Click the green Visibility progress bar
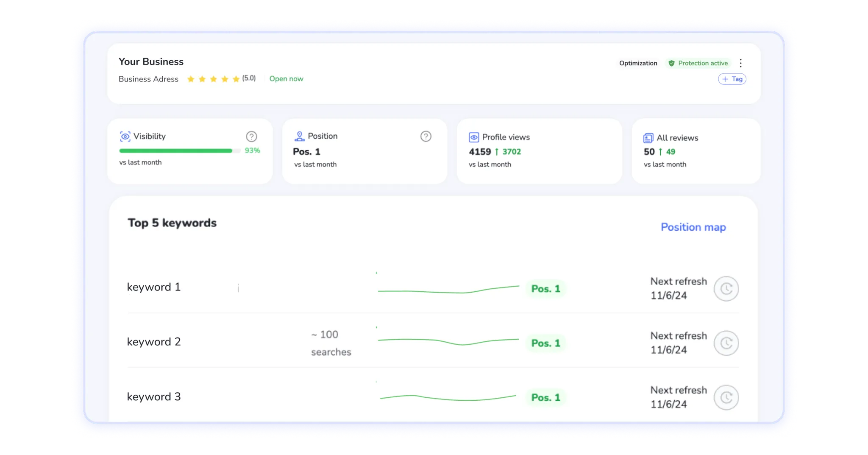 pos(175,151)
